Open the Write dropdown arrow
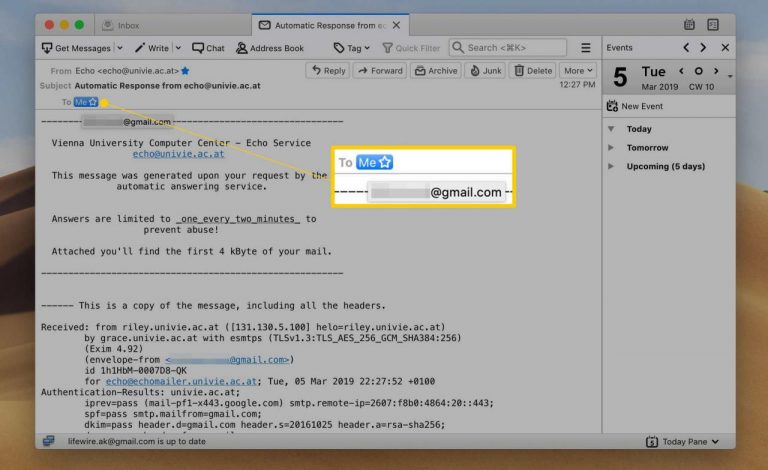Screen dimensions: 768x470 tap(178, 48)
